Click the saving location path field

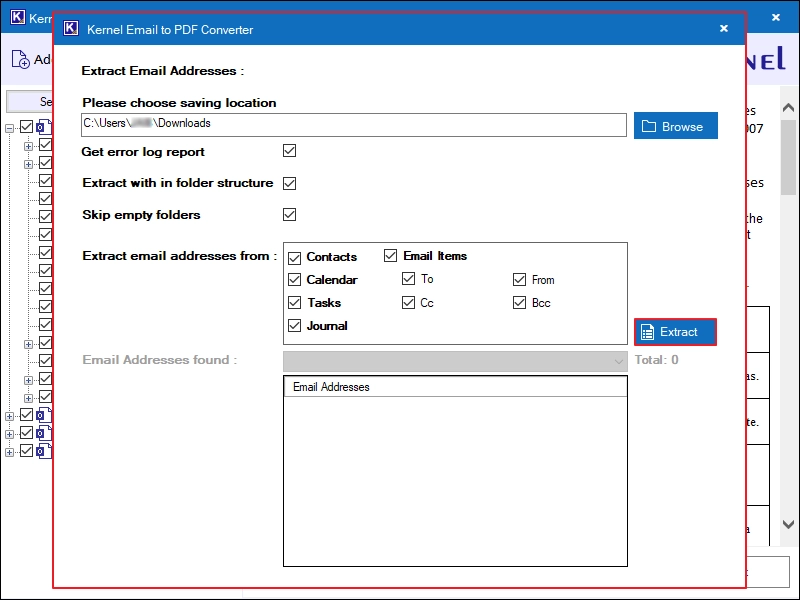(354, 125)
